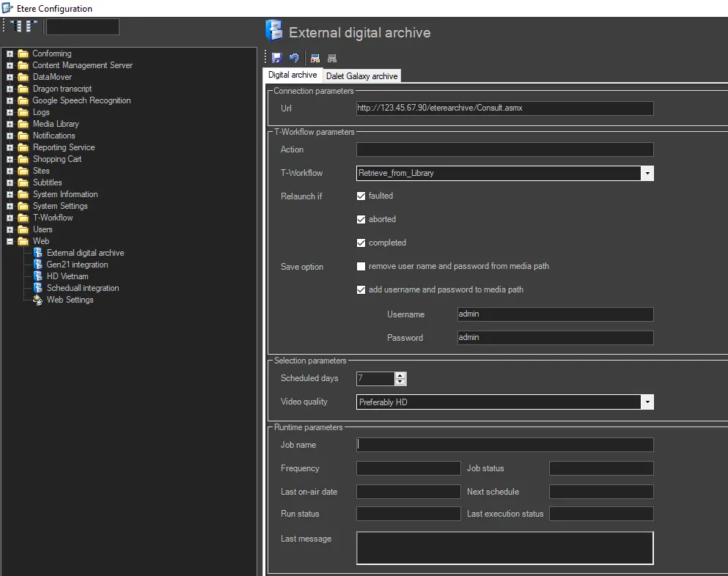Click the collapse tree icon above the folder list

pos(32,26)
